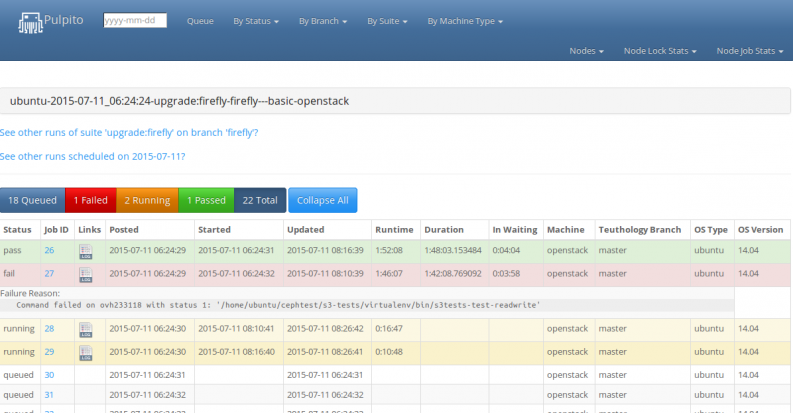Open the By Machine Type dropdown
The image size is (793, 413).
pyautogui.click(x=465, y=21)
